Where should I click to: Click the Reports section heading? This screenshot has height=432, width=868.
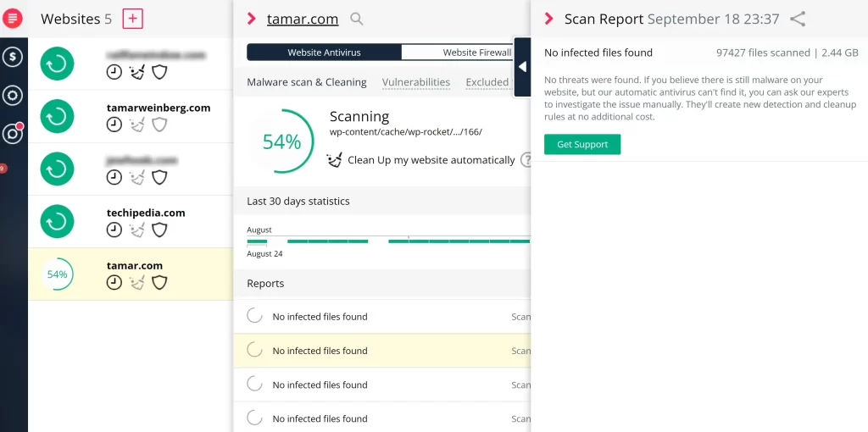click(265, 284)
